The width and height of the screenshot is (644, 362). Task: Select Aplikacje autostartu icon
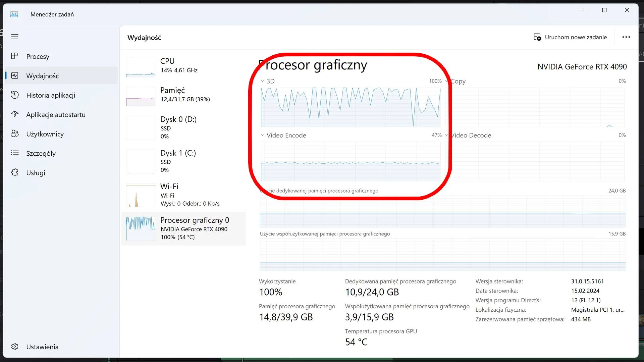[14, 114]
